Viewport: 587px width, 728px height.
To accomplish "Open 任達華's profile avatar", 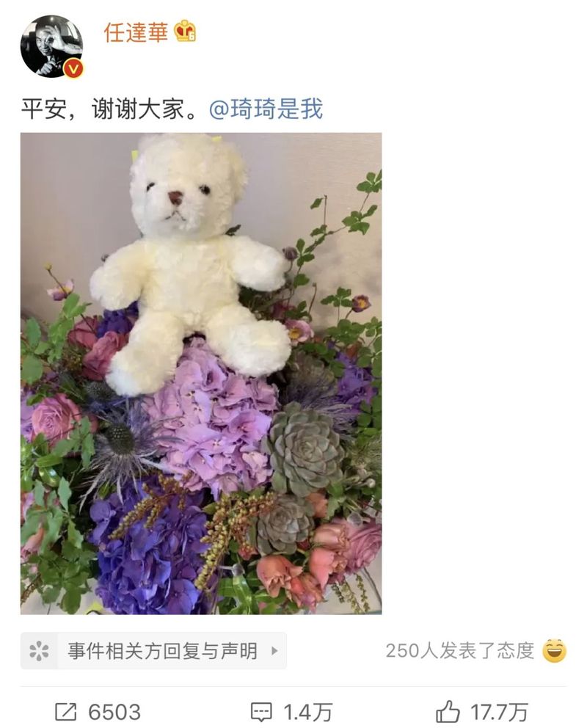I will pyautogui.click(x=51, y=46).
